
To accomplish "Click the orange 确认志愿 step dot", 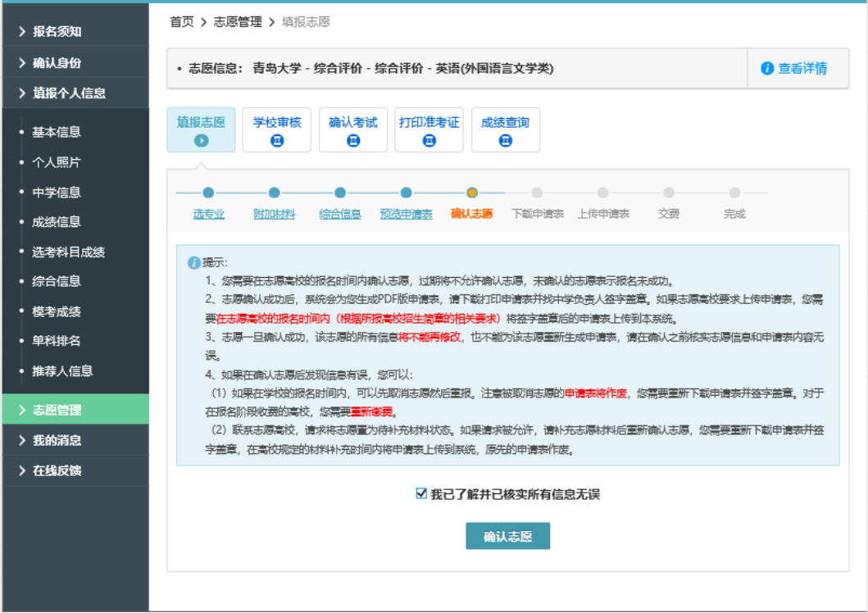I will pyautogui.click(x=472, y=193).
